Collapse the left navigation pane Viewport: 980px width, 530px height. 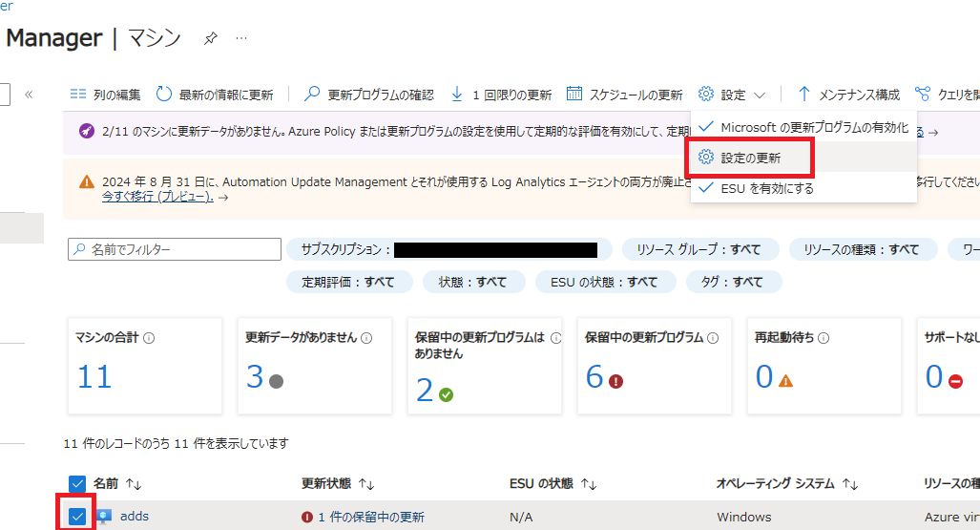29,95
